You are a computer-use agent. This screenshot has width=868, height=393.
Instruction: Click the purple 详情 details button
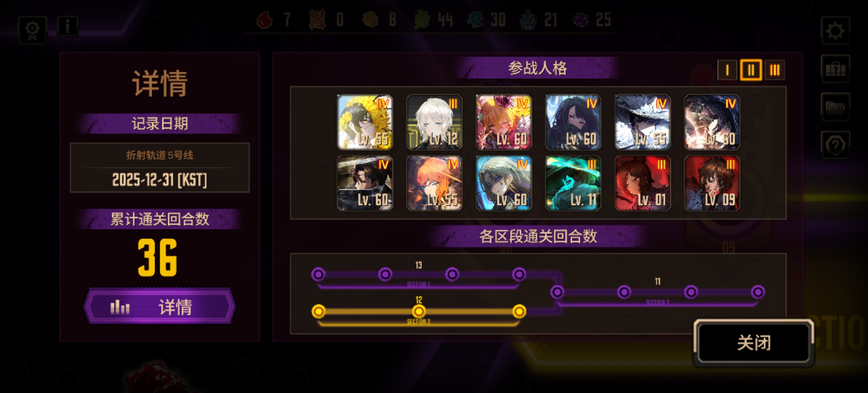[160, 306]
